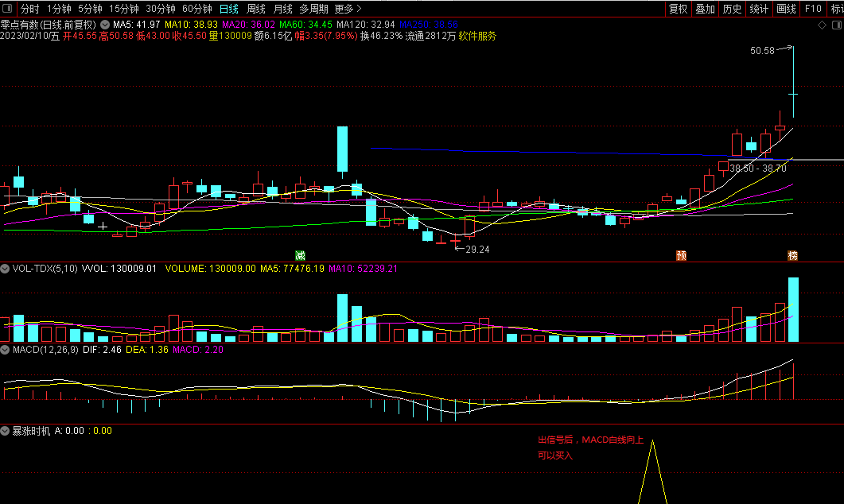Open the 画线 drawing tools
This screenshot has width=844, height=504.
coord(786,9)
